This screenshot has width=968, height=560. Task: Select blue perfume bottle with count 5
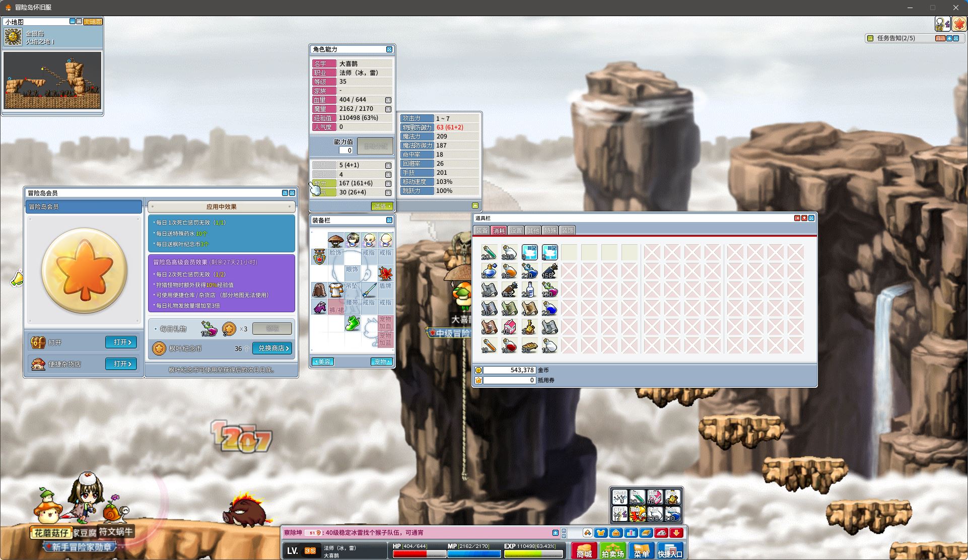(489, 271)
